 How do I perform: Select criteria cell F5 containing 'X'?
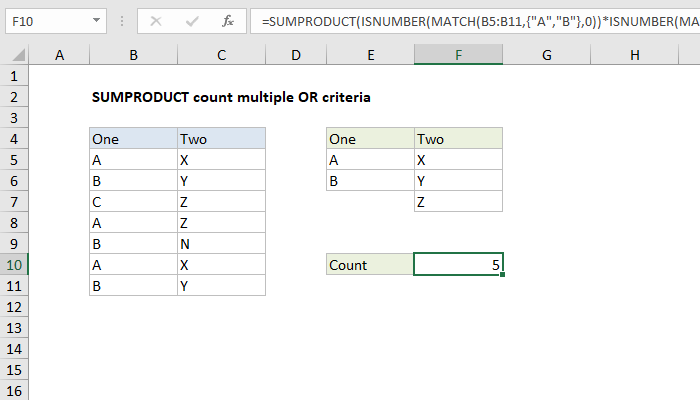coord(458,160)
